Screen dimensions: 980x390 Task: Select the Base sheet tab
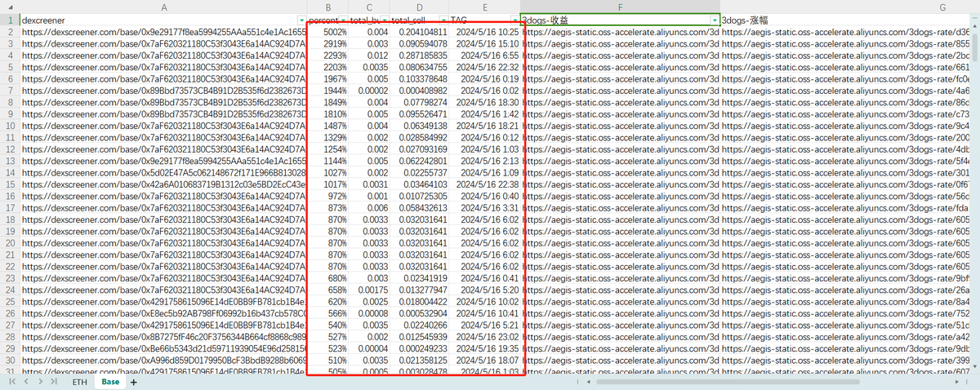pos(110,382)
